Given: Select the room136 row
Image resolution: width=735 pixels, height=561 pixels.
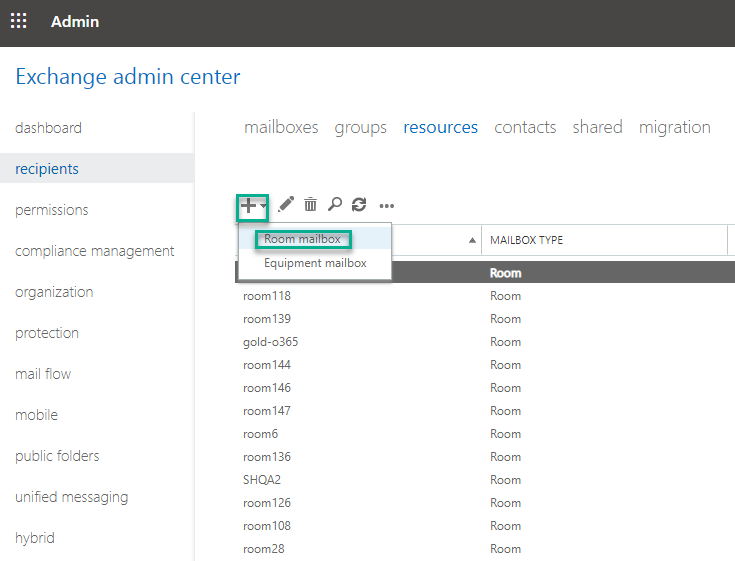Looking at the screenshot, I should coord(485,457).
